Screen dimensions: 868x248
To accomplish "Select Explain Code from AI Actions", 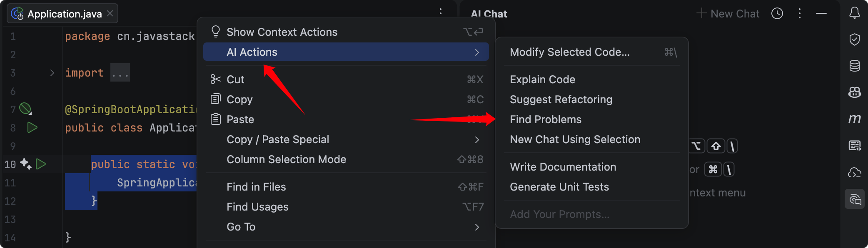I will point(542,79).
